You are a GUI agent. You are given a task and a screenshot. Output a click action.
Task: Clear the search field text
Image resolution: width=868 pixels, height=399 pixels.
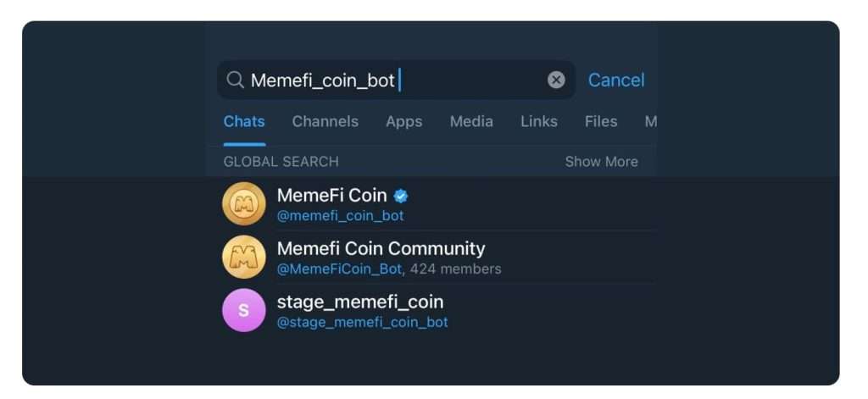(556, 80)
